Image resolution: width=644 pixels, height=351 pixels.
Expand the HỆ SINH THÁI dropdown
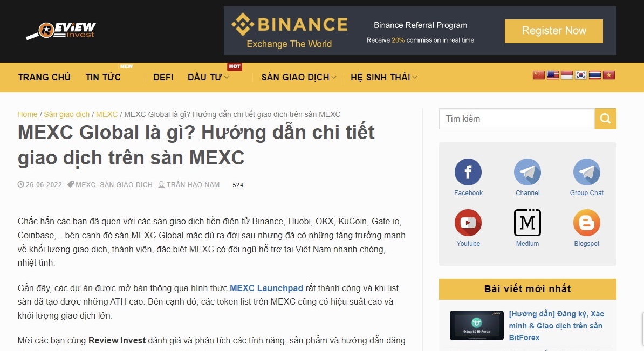pos(383,77)
